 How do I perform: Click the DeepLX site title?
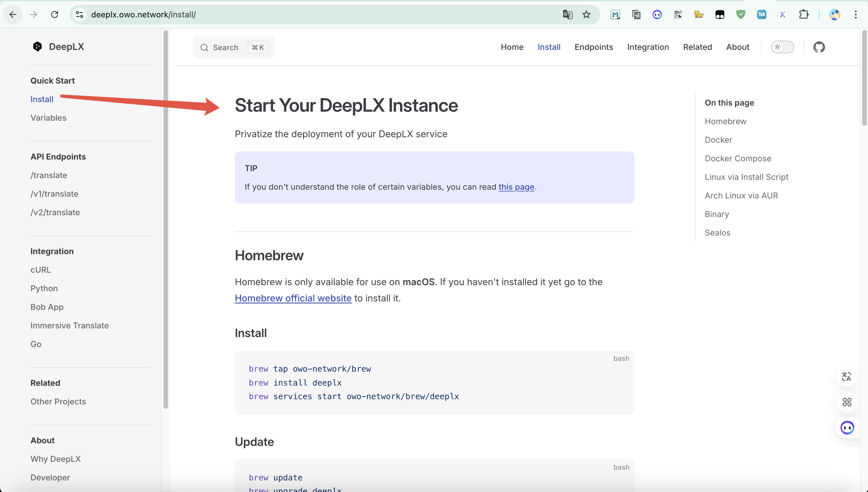66,47
